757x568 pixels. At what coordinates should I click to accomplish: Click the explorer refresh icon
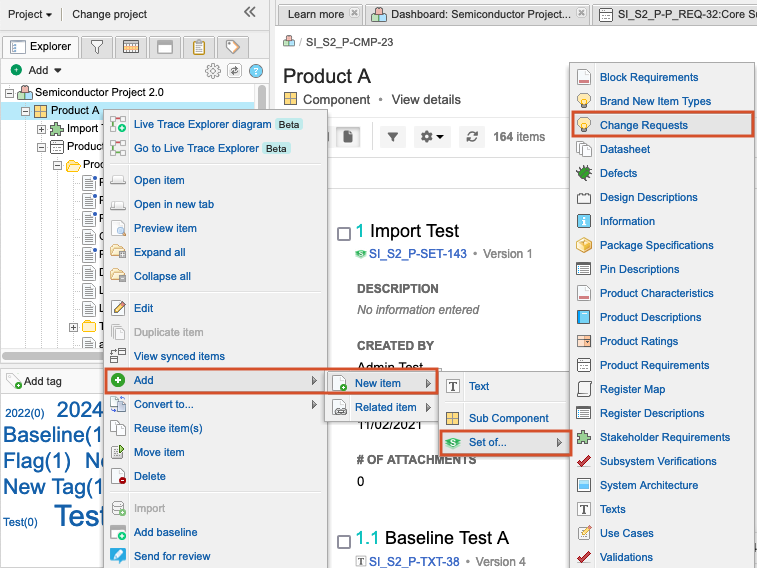click(x=234, y=70)
